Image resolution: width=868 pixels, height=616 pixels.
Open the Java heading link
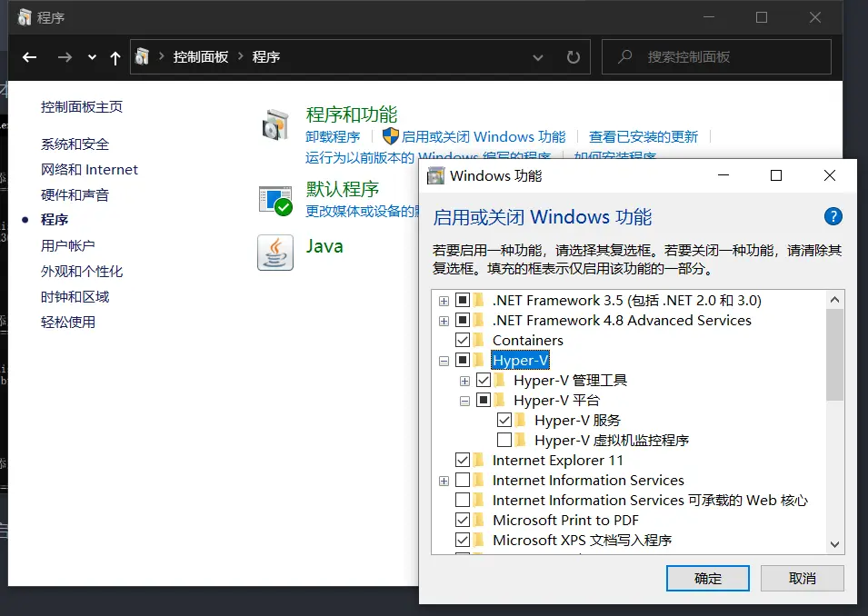tap(324, 246)
